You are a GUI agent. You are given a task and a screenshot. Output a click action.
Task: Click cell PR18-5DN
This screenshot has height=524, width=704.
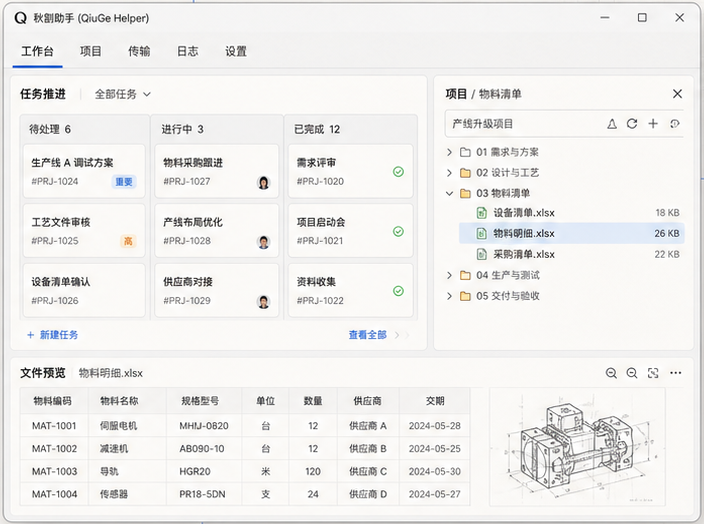coord(202,494)
